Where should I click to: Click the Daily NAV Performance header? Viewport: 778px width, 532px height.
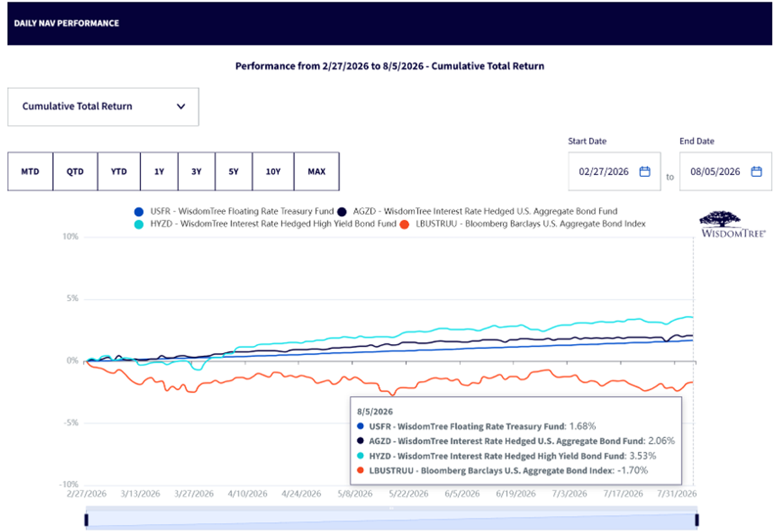point(66,23)
